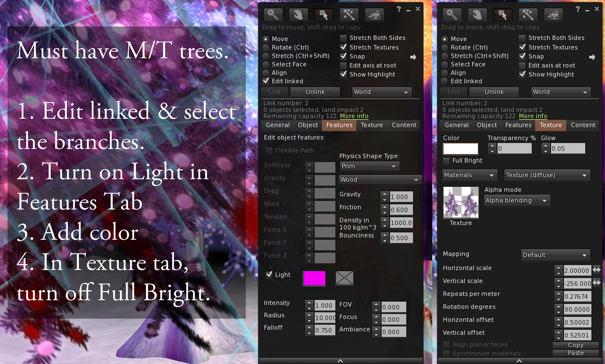The height and width of the screenshot is (364, 605).
Task: Open World coordinate dropdown in right panel
Action: (561, 92)
